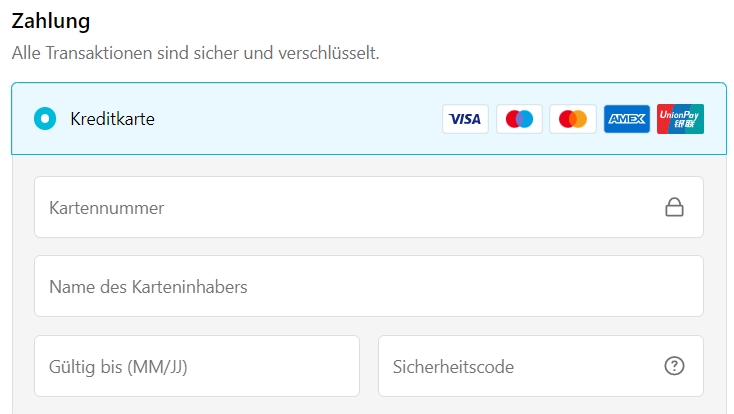Click empty space between Kreditkarte label and Visa logo
This screenshot has width=734, height=414.
click(295, 119)
